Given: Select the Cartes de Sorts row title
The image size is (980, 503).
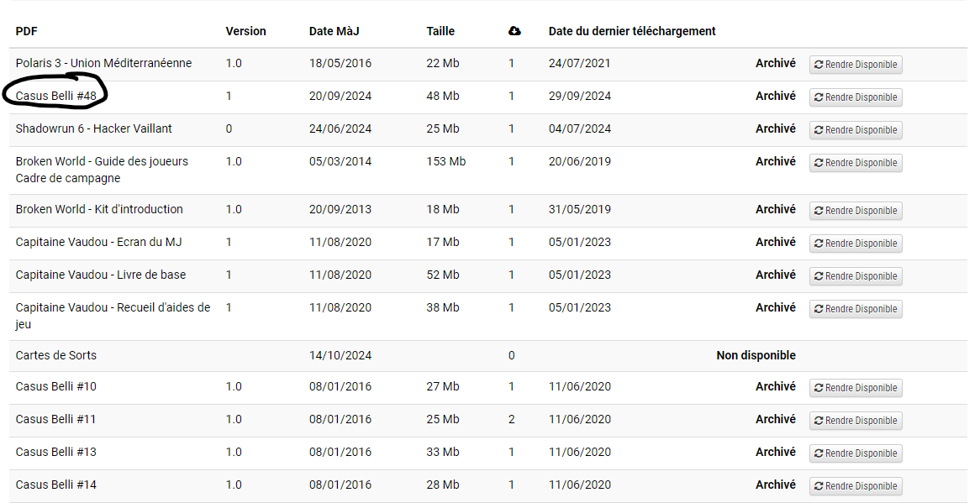Looking at the screenshot, I should click(x=56, y=355).
